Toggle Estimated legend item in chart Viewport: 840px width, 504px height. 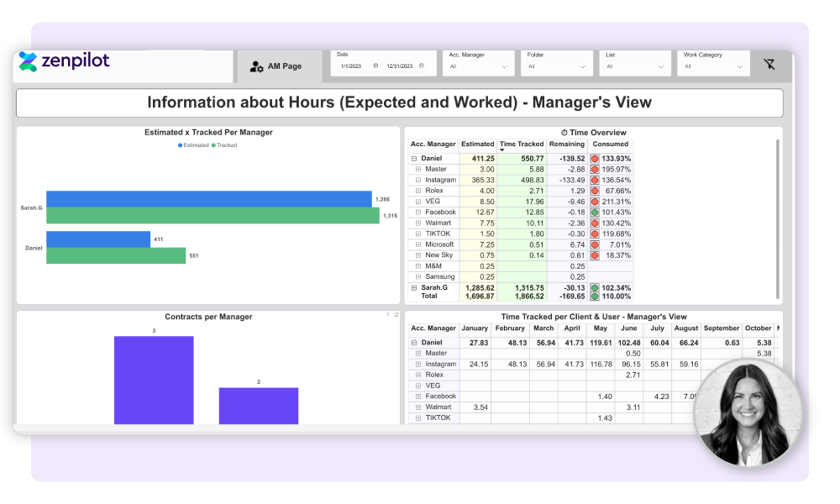point(193,145)
